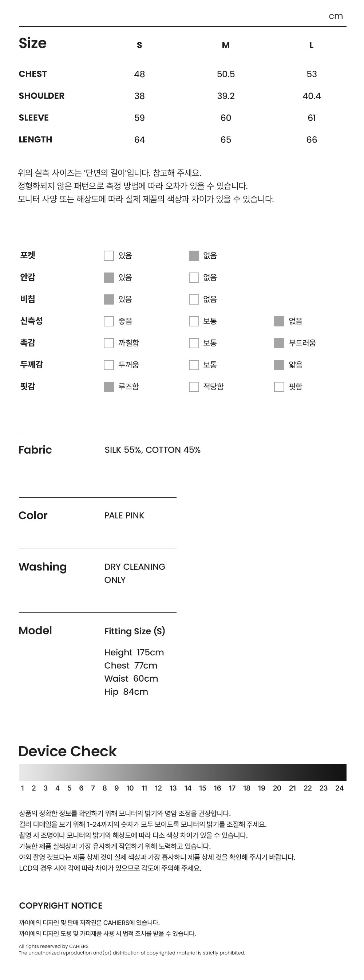364x980 pixels.
Task: Check the 신축성 좋음 checkbox
Action: (109, 321)
